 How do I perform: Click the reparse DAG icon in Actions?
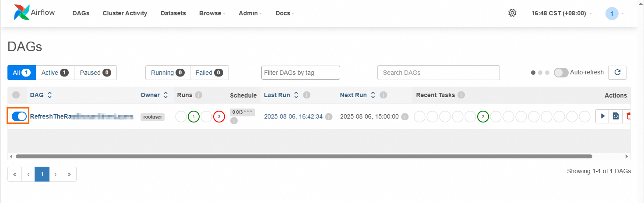click(x=616, y=116)
